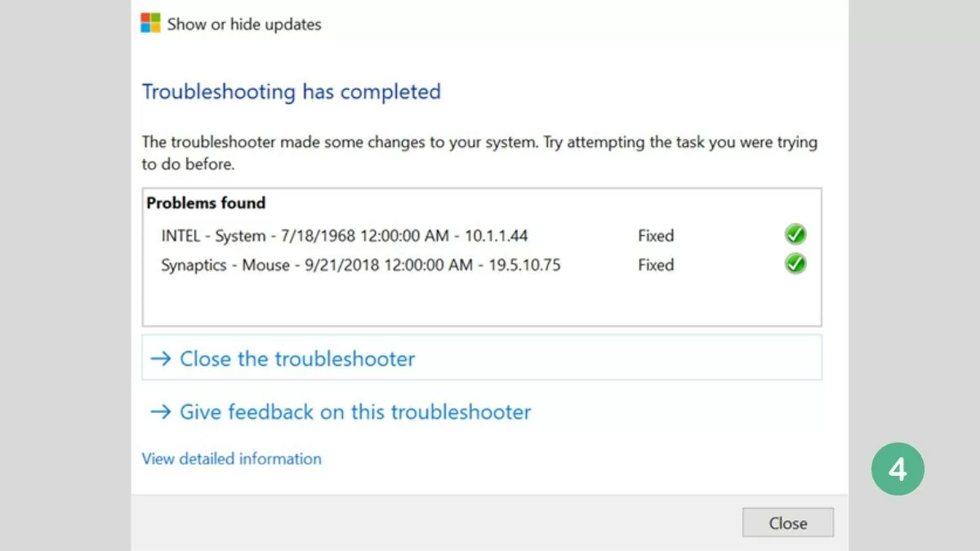Click the green checkmark beside the INTEL fix
The width and height of the screenshot is (980, 551).
pyautogui.click(x=795, y=235)
